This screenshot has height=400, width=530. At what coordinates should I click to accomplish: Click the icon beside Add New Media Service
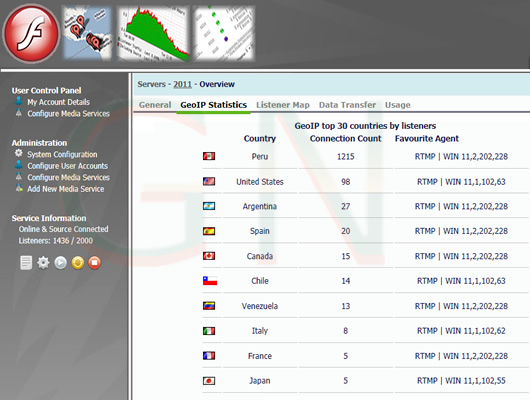[x=19, y=188]
